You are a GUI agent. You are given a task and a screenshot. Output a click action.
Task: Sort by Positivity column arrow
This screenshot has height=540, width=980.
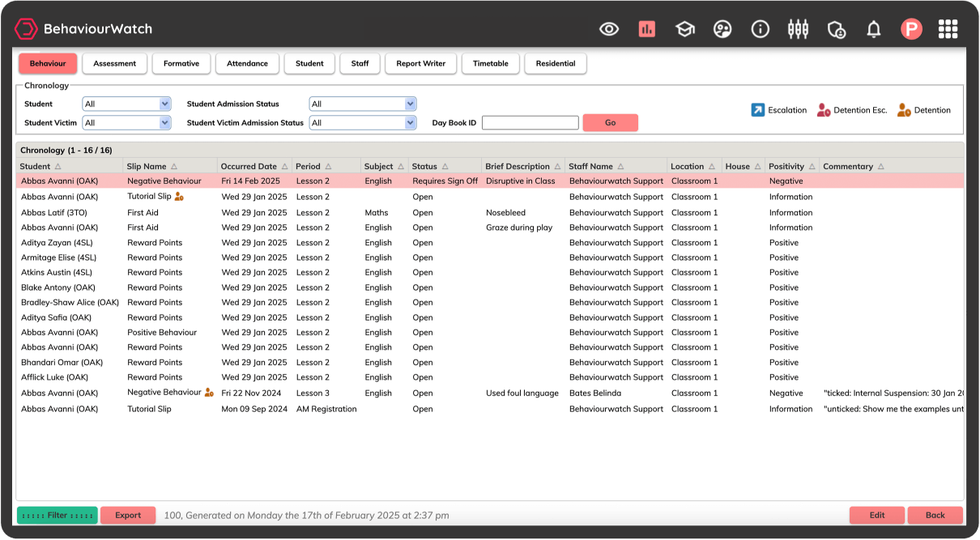click(x=812, y=167)
